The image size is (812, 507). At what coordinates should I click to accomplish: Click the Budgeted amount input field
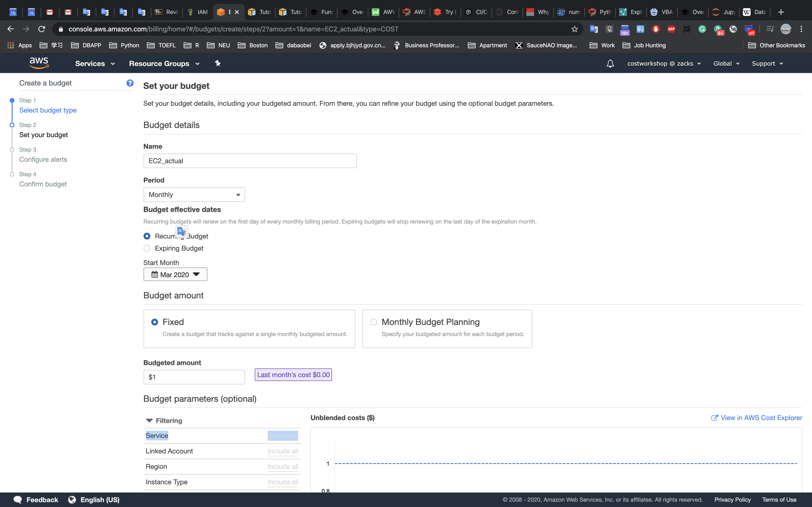[194, 377]
